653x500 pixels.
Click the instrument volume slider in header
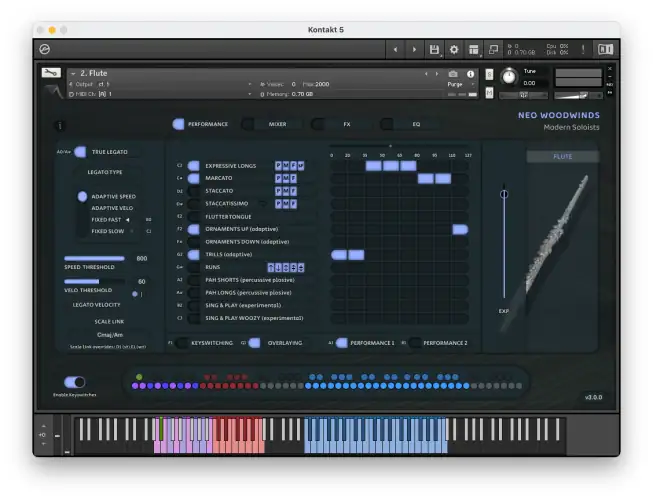pos(578,96)
